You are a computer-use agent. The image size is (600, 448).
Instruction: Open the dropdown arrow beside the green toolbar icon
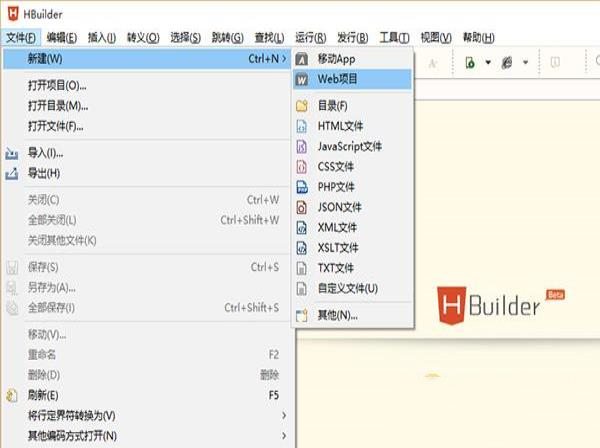[488, 63]
